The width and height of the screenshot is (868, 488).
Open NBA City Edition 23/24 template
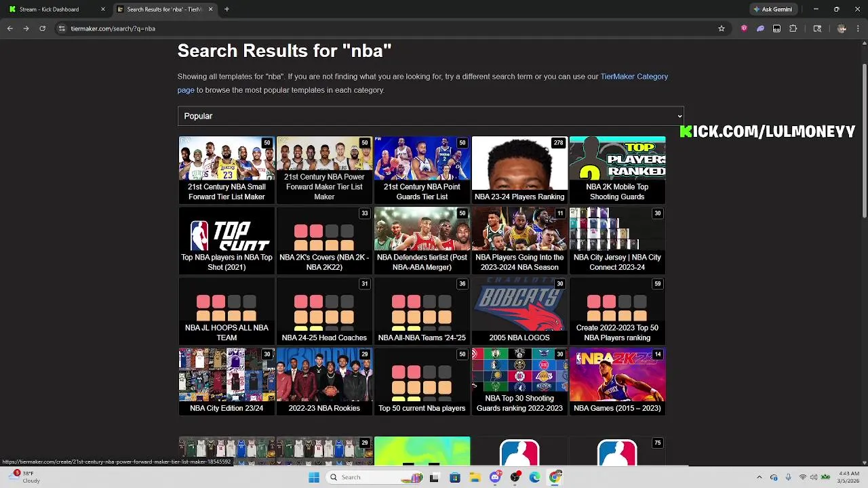pos(226,381)
